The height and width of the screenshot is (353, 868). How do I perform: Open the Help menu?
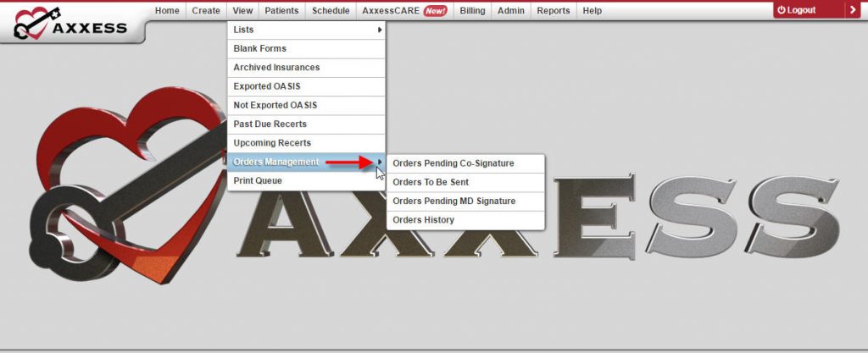tap(592, 10)
